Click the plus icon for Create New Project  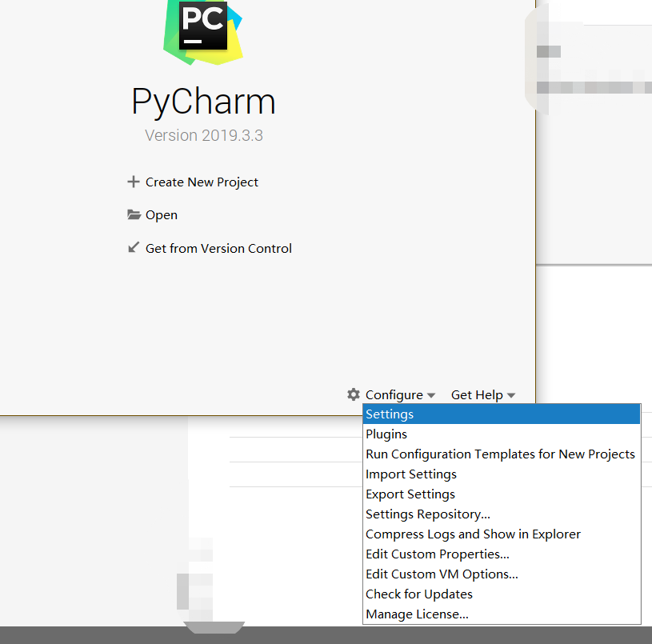click(133, 182)
